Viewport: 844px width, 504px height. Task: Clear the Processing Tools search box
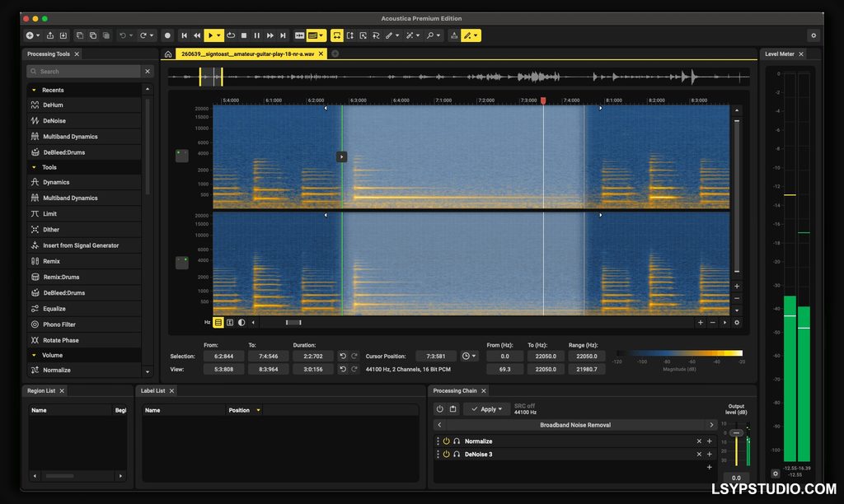tap(148, 71)
